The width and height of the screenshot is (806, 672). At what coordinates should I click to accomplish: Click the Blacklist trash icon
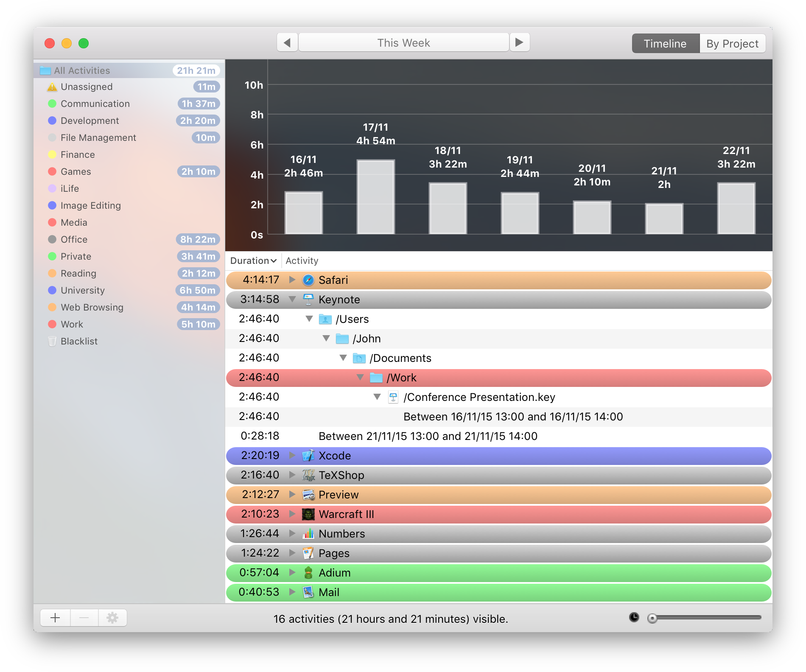click(x=52, y=341)
